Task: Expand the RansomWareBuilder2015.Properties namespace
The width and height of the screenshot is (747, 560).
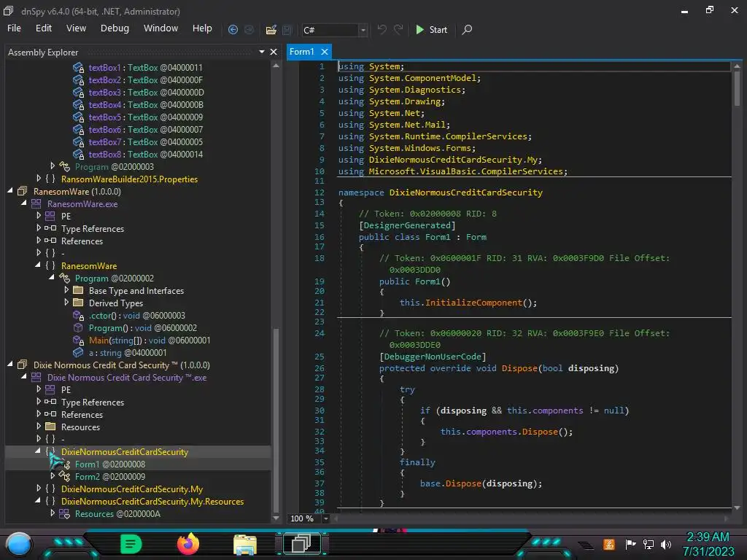Action: tap(39, 178)
